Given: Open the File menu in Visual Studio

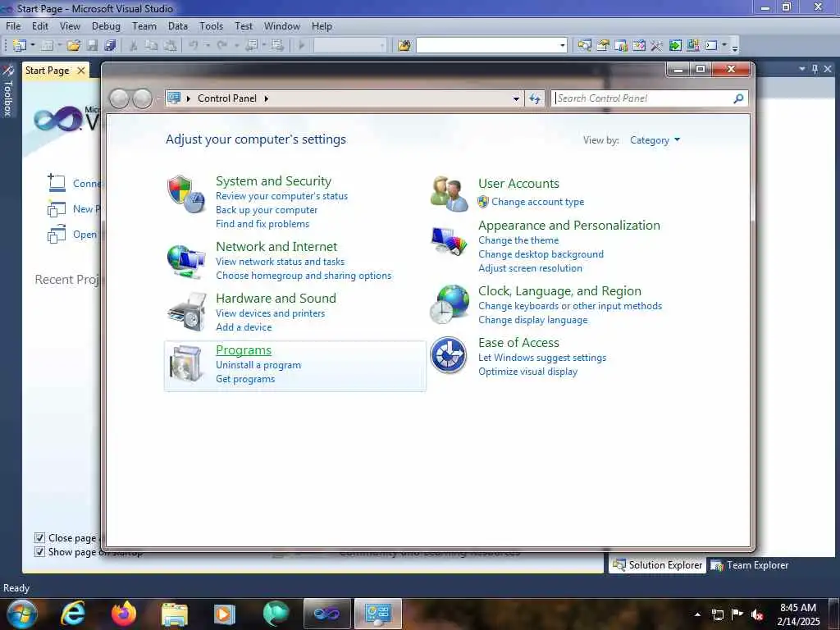Looking at the screenshot, I should [13, 26].
